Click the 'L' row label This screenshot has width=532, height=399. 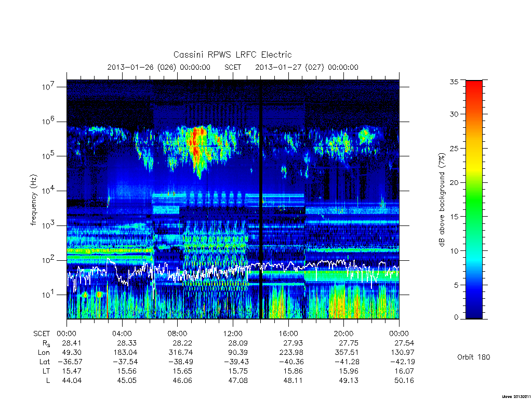(x=48, y=380)
